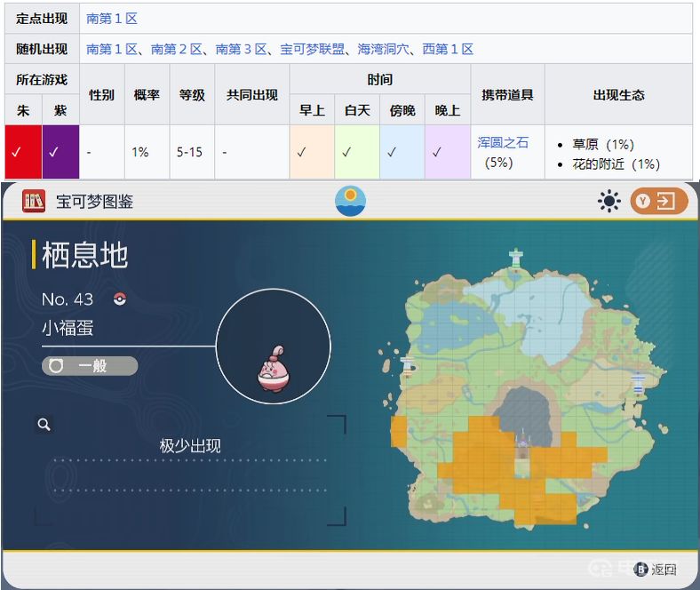Viewport: 700px width, 590px height.
Task: Click the 晚上 night checkmark cell
Action: [448, 152]
